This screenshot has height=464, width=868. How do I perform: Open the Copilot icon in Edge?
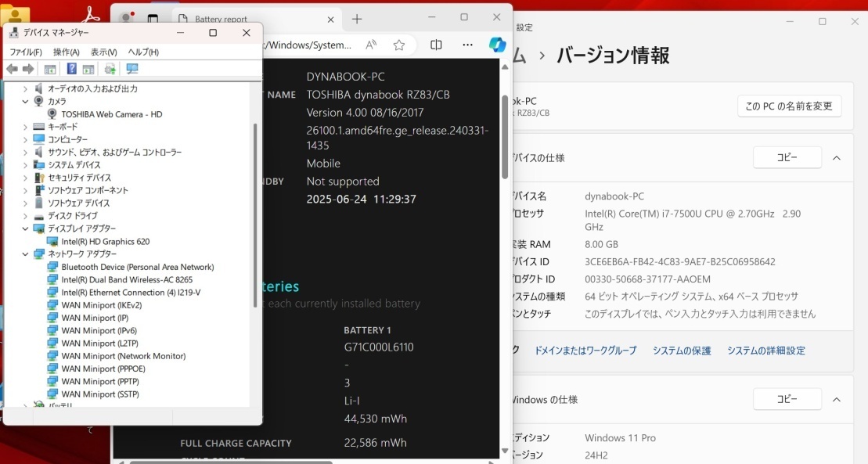(497, 45)
